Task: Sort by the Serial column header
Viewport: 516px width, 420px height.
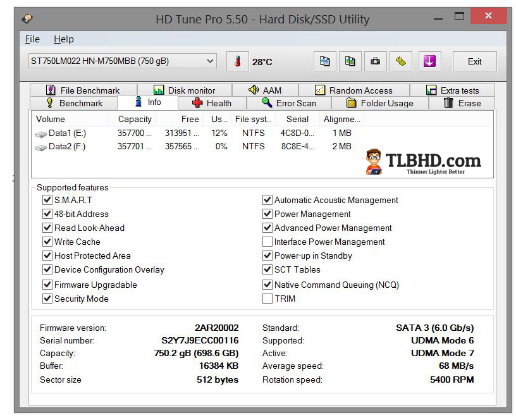Action: [x=297, y=119]
